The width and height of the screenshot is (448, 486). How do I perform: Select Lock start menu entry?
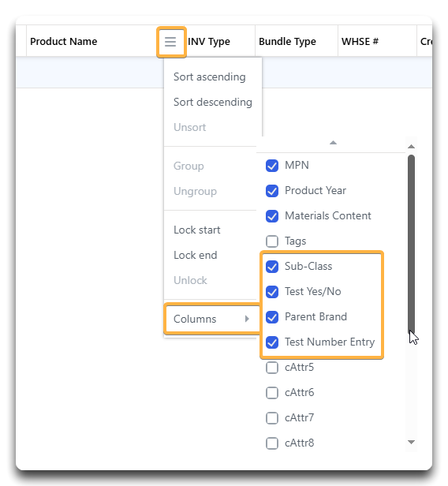[x=196, y=230]
